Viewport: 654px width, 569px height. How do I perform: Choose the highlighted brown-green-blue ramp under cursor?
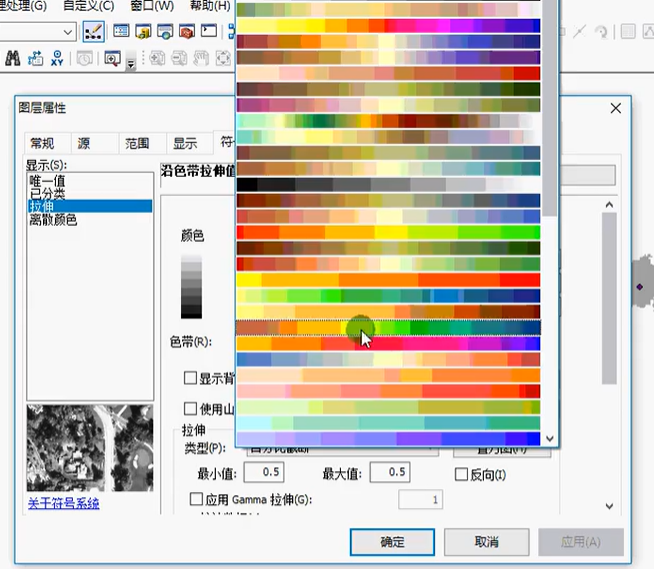(388, 328)
